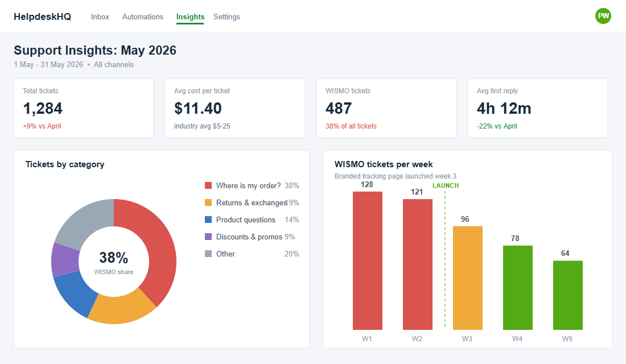Click the 'Tickets by category' heading
The height and width of the screenshot is (364, 626).
(x=65, y=164)
